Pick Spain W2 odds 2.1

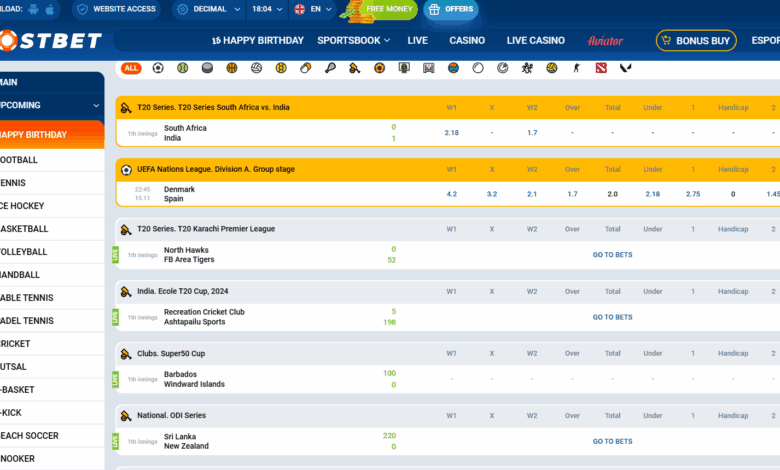click(x=532, y=194)
